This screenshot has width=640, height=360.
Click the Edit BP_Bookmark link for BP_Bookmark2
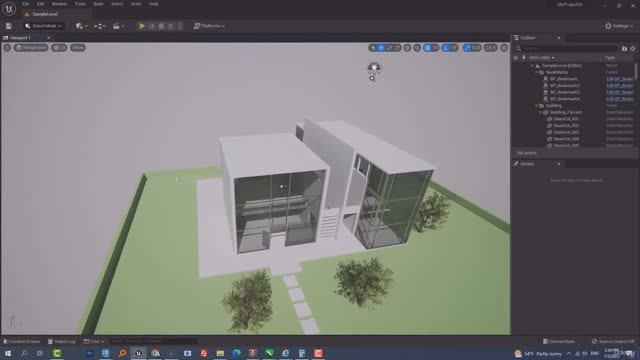point(620,86)
